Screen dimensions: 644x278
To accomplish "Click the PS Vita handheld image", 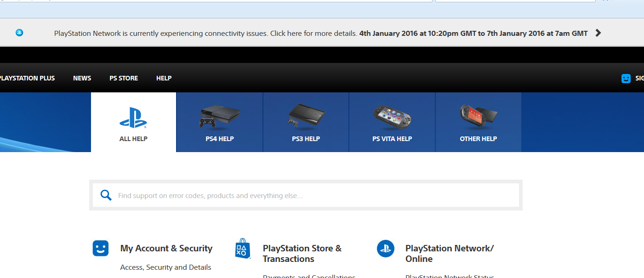I will (x=392, y=117).
